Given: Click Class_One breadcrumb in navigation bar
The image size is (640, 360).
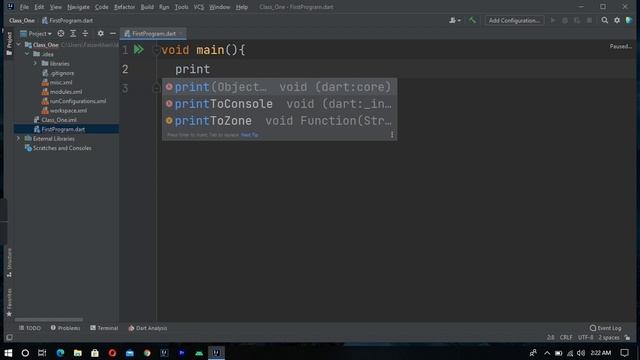Looking at the screenshot, I should [22, 20].
